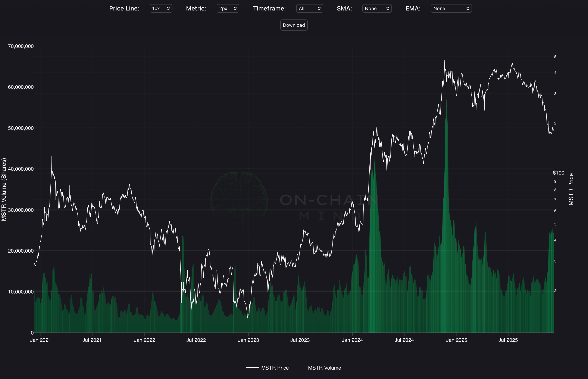
Task: Click the MSTR Price right axis title
Action: 571,189
